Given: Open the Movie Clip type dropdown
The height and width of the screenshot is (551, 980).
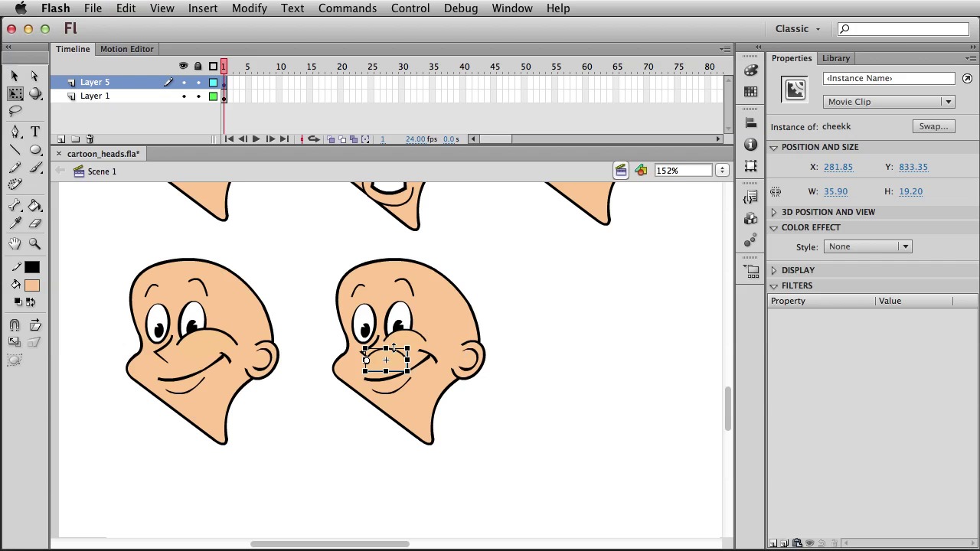Looking at the screenshot, I should 890,102.
